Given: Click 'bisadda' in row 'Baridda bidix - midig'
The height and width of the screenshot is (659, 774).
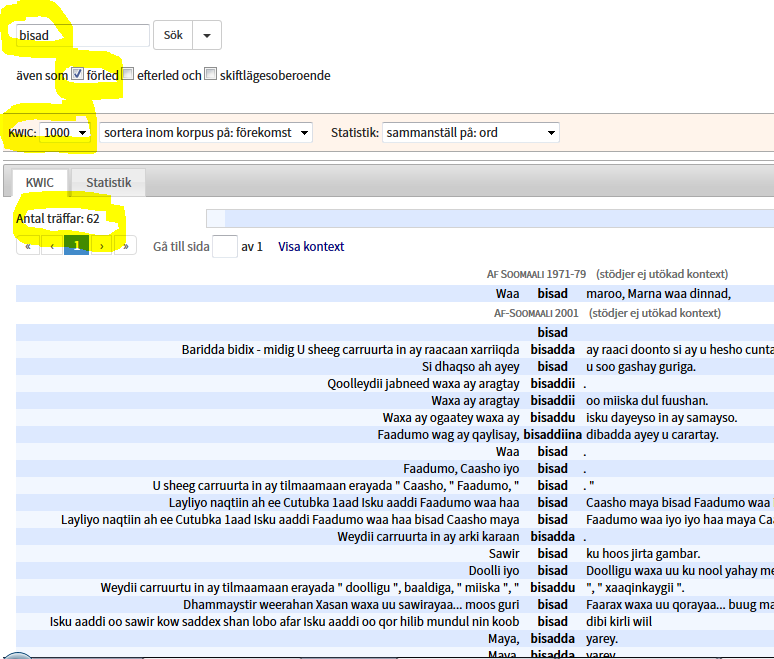Looking at the screenshot, I should point(552,350).
